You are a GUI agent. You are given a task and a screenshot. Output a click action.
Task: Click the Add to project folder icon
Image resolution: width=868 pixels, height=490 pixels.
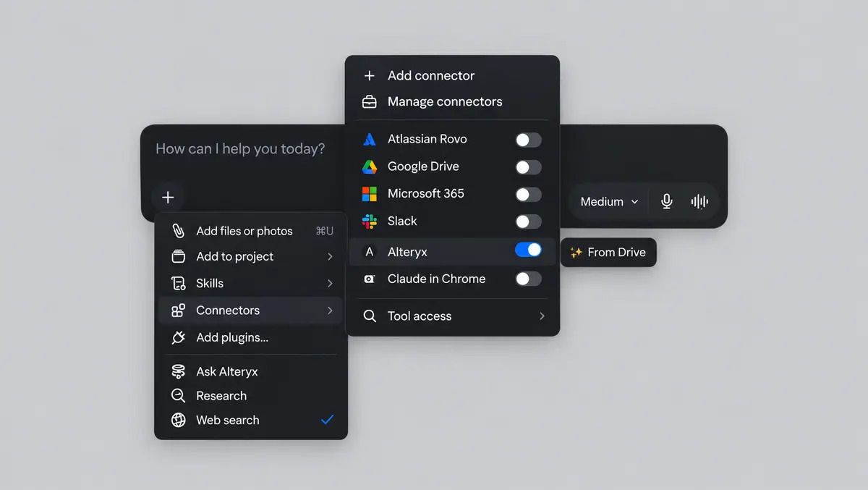point(178,256)
